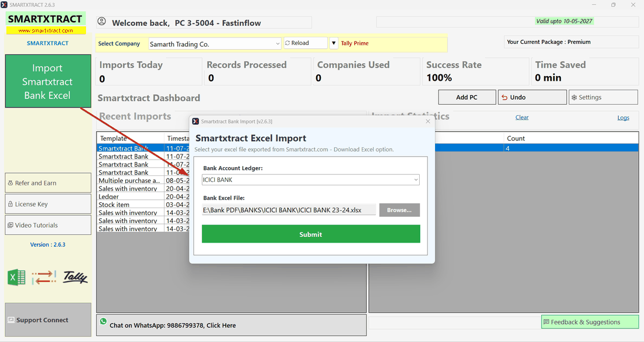The width and height of the screenshot is (644, 342).
Task: Open Refer and Earn
Action: (x=48, y=183)
